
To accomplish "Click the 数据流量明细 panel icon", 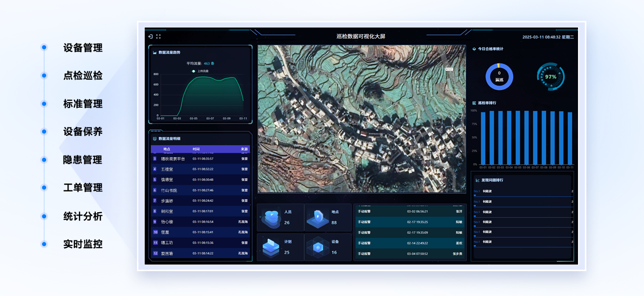I will [x=155, y=138].
